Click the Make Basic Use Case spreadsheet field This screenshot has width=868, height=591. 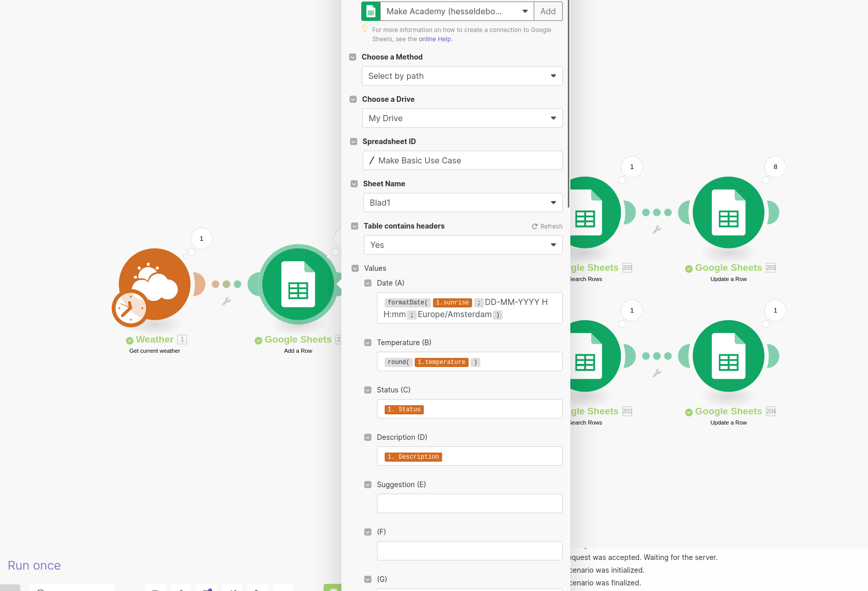click(x=462, y=160)
